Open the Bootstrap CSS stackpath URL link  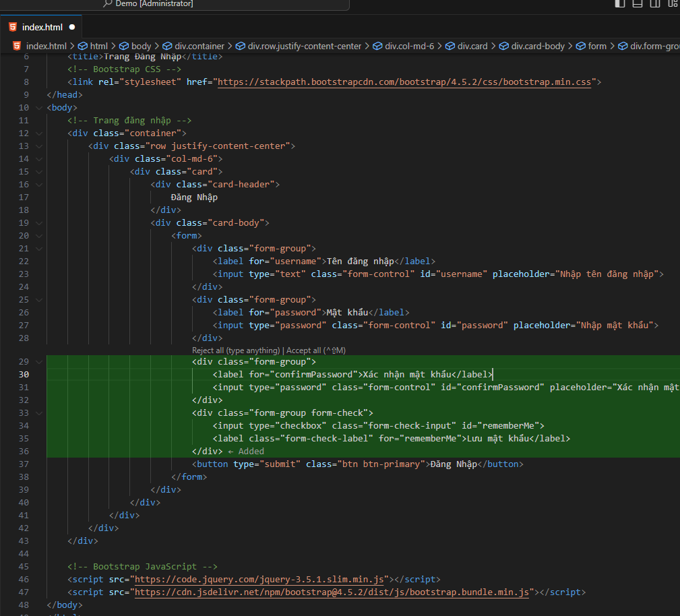(404, 82)
